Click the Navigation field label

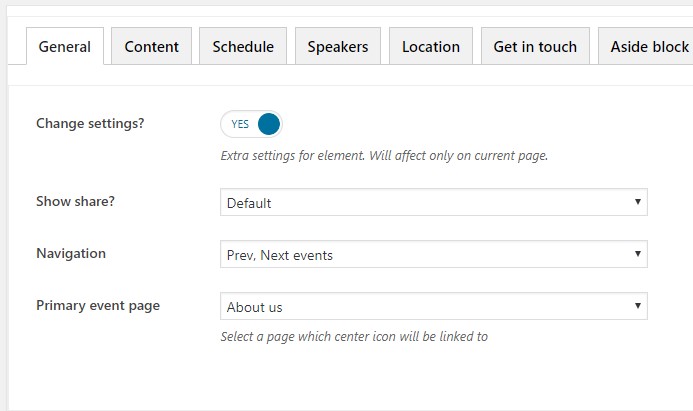[x=71, y=253]
